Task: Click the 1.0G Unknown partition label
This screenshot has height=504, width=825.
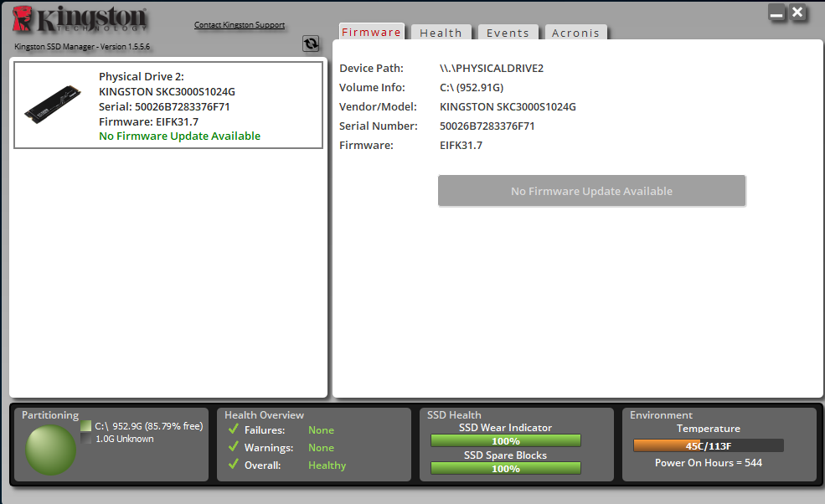Action: (x=125, y=439)
